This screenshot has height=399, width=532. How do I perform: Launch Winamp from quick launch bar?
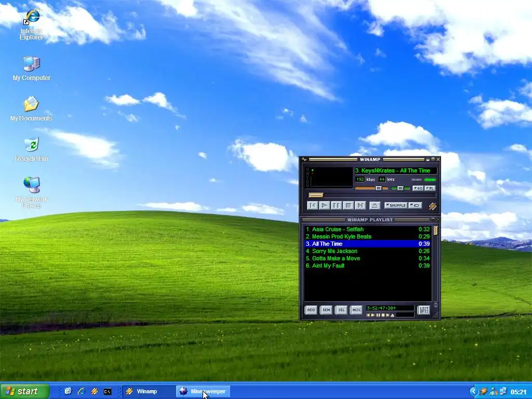pyautogui.click(x=95, y=392)
